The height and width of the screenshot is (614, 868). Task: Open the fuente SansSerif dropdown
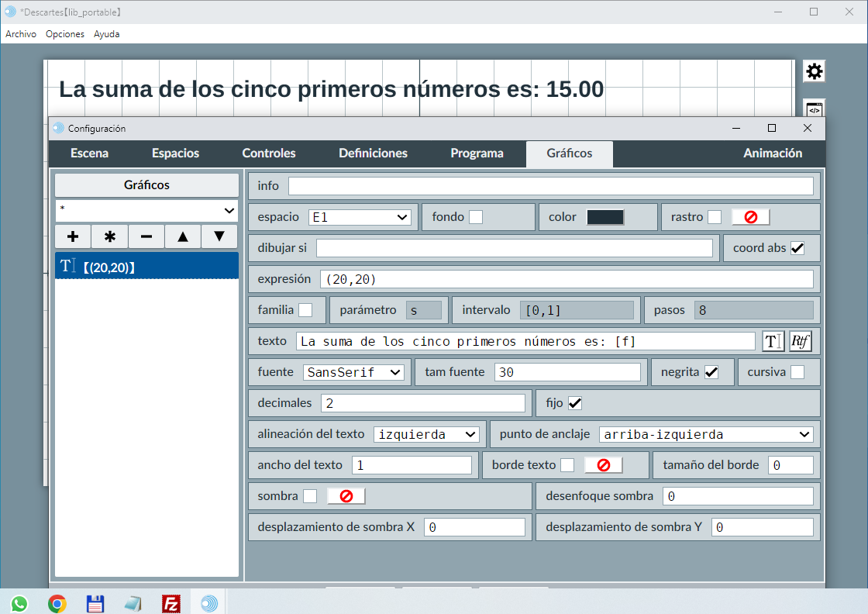(x=353, y=372)
